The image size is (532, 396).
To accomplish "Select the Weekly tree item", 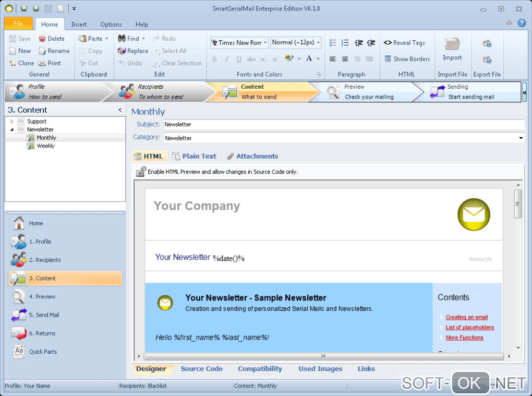I will [x=45, y=146].
